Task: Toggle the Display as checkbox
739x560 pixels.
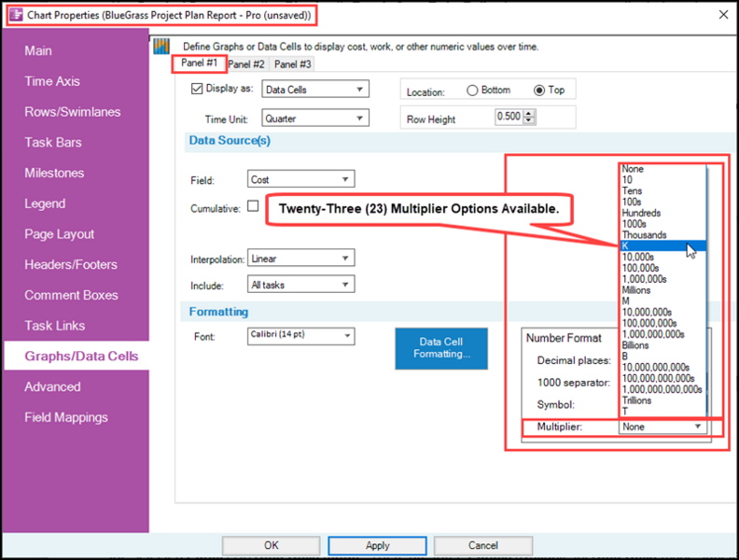Action: [197, 89]
